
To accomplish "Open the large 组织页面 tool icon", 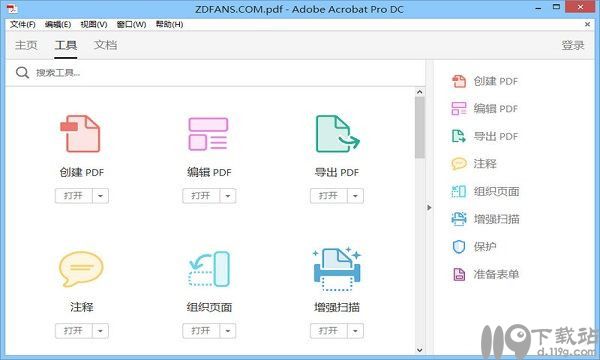I will 209,269.
